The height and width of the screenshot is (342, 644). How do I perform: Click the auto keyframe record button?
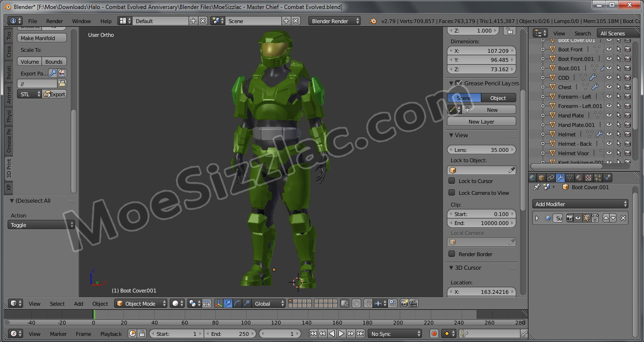[434, 334]
